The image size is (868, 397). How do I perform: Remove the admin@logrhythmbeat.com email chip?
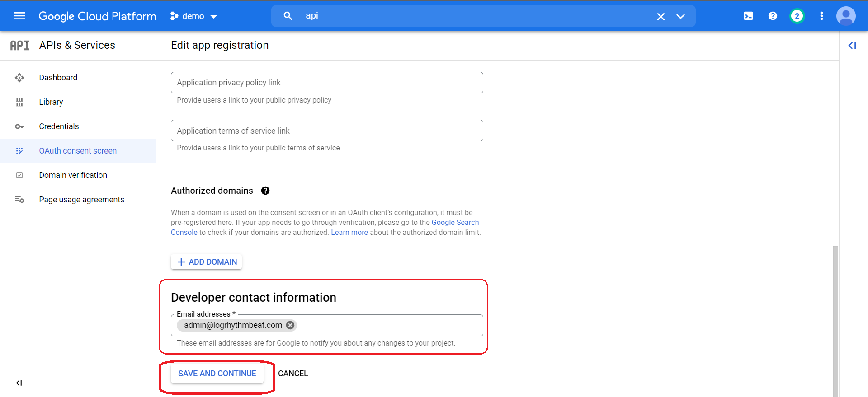290,325
